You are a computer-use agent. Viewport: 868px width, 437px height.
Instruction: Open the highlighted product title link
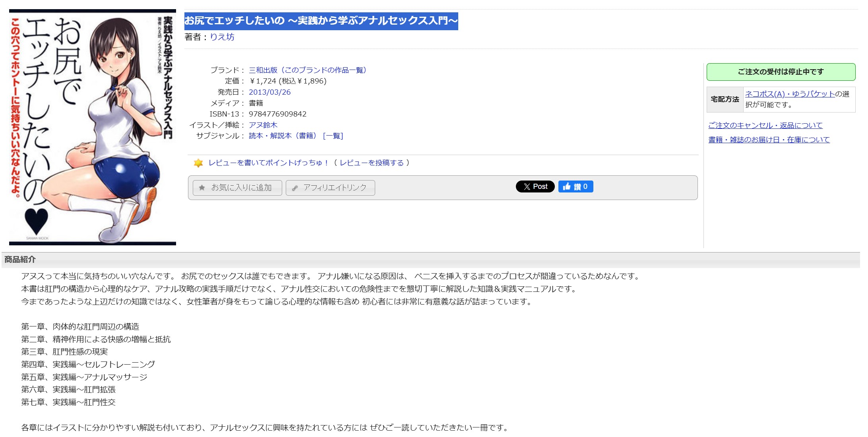coord(321,21)
